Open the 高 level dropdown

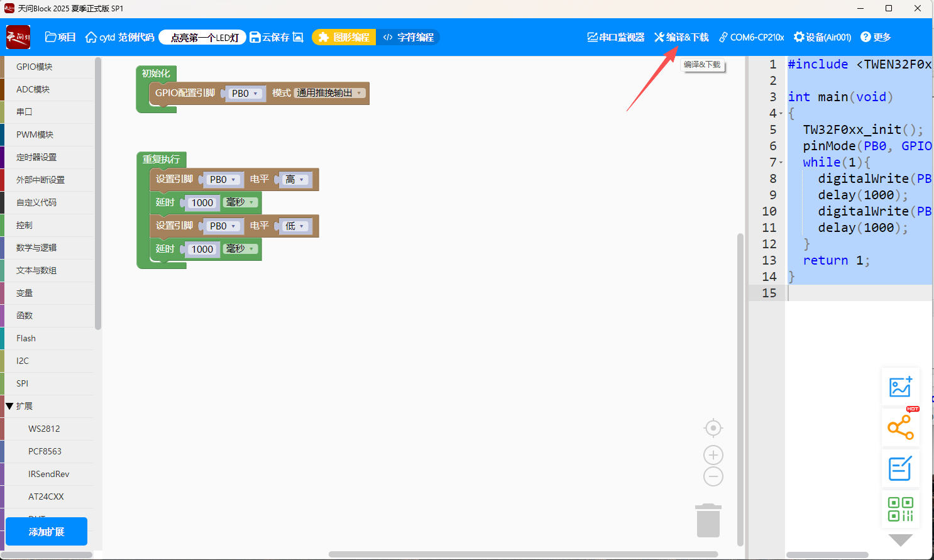(x=295, y=180)
